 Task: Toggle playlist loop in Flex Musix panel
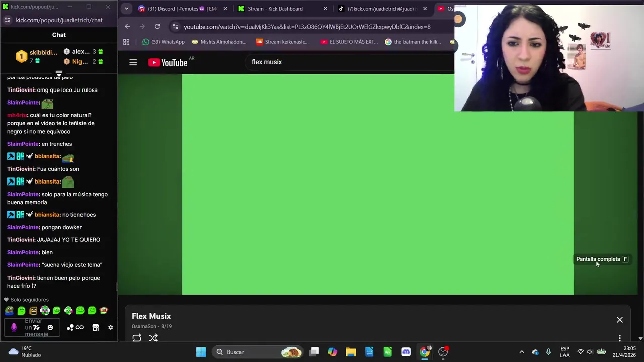(x=137, y=338)
